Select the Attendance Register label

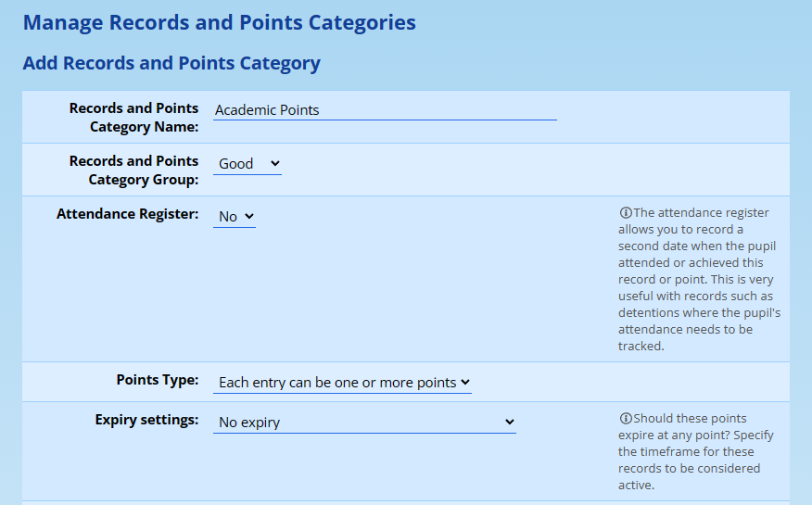pos(128,214)
